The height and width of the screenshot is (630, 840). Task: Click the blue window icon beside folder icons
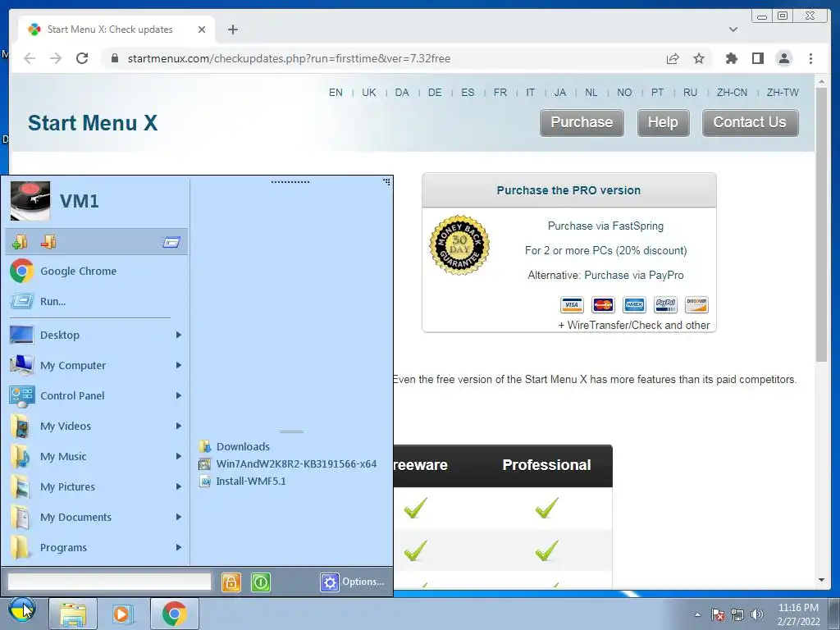(x=171, y=242)
